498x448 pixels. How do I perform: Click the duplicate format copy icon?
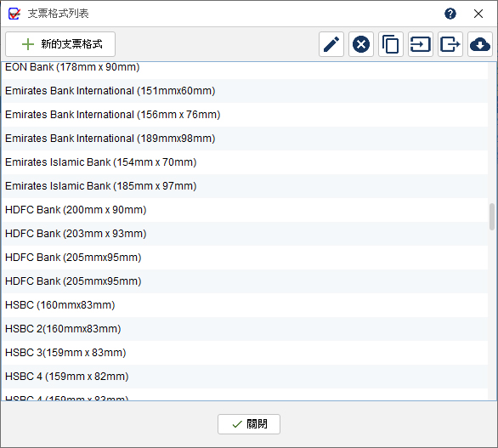391,44
